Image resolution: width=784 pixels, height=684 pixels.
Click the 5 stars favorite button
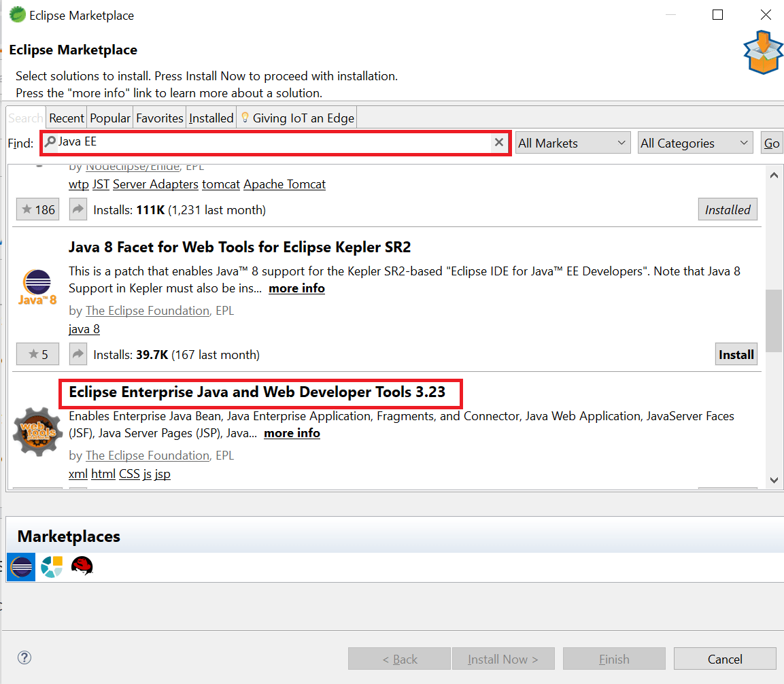pyautogui.click(x=38, y=354)
